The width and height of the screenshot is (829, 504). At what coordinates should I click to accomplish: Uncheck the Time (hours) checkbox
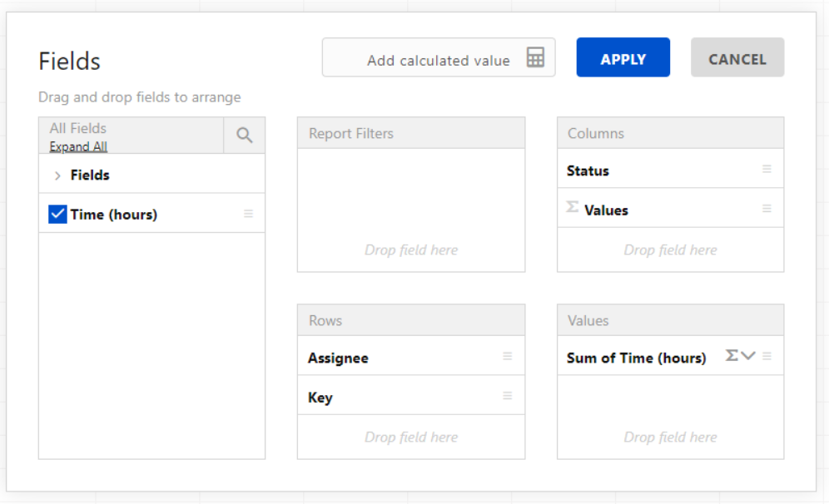click(x=57, y=215)
